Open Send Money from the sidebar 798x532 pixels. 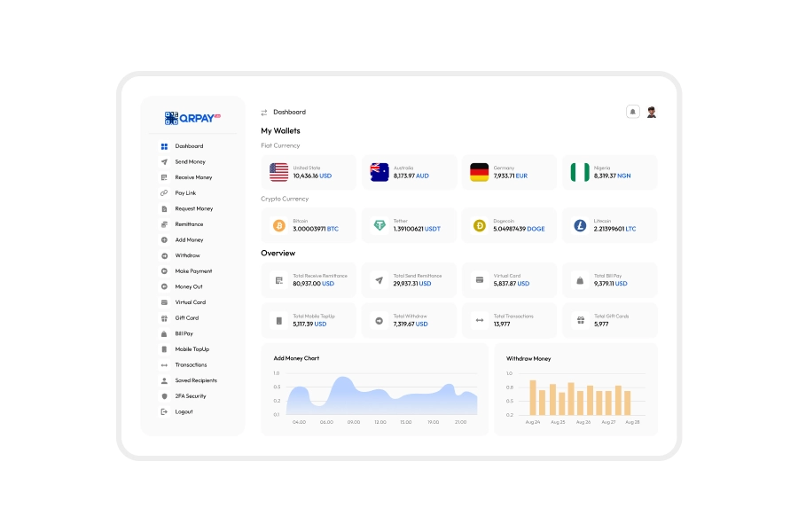coord(190,162)
